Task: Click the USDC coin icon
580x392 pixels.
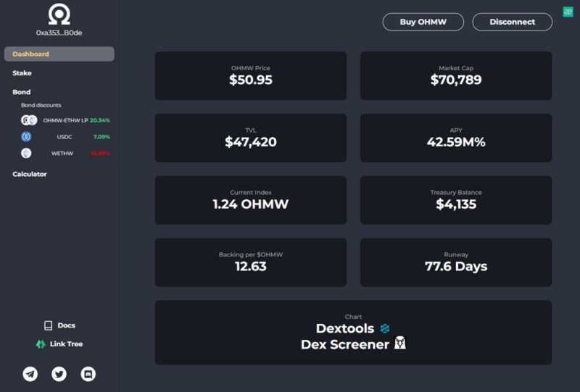Action: (x=26, y=137)
